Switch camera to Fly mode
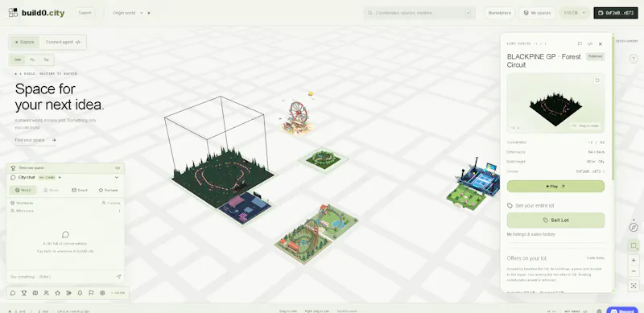This screenshot has height=313, width=644. tap(32, 60)
